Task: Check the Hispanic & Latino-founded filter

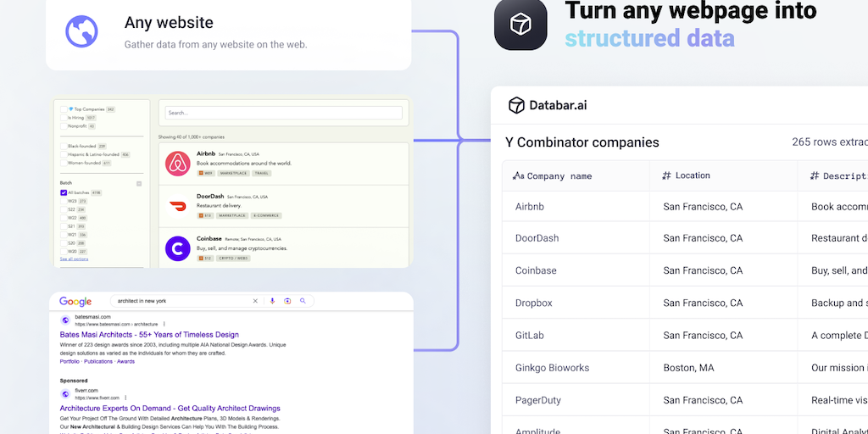Action: [x=64, y=154]
